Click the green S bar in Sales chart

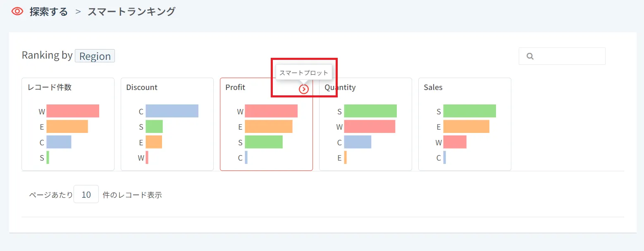pos(470,111)
